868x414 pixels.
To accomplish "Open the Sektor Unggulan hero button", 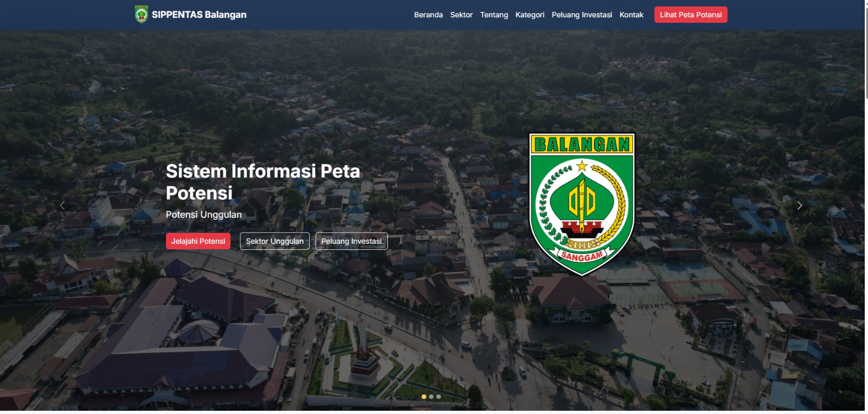I will [x=275, y=241].
